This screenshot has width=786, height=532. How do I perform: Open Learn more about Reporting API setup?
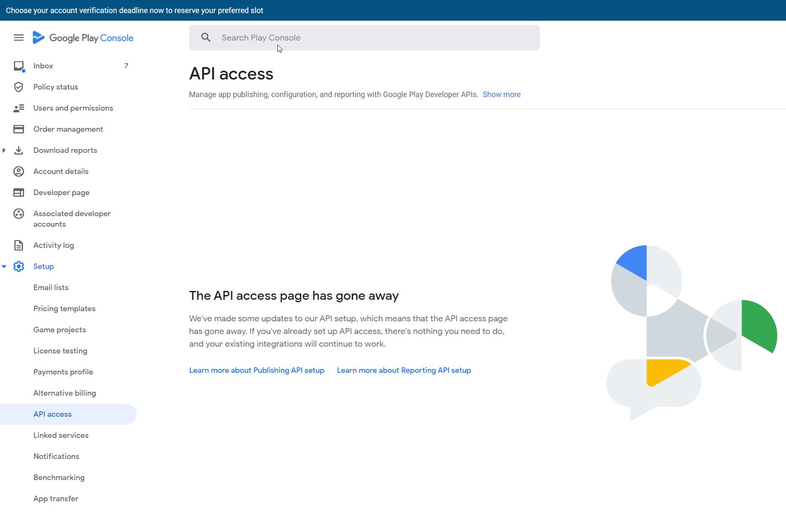(404, 370)
